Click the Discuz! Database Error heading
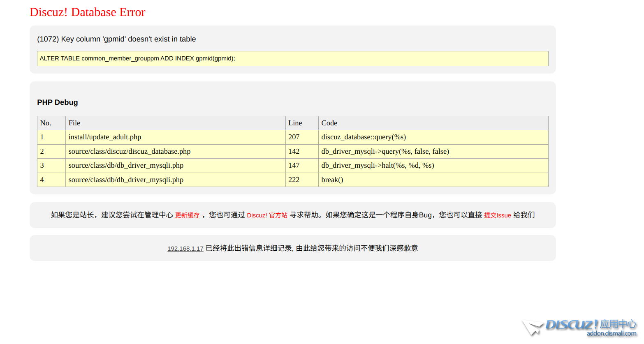This screenshot has height=344, width=644. coord(87,12)
